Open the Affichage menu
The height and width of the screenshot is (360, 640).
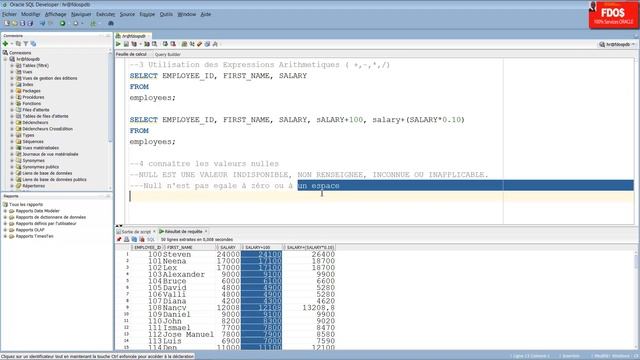56,14
